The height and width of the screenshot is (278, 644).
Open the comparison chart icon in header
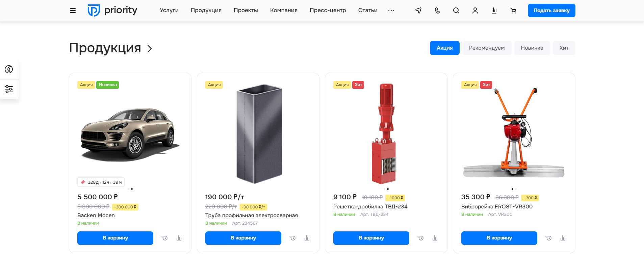(x=494, y=10)
